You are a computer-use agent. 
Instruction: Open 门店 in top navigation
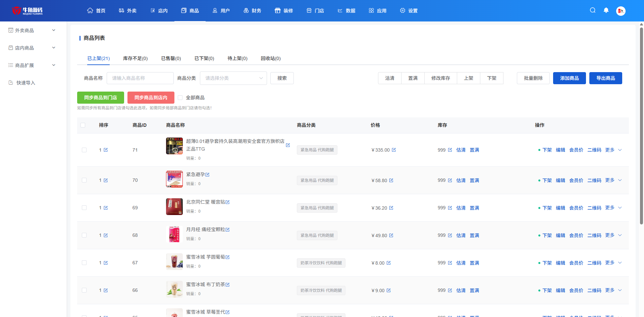click(315, 11)
